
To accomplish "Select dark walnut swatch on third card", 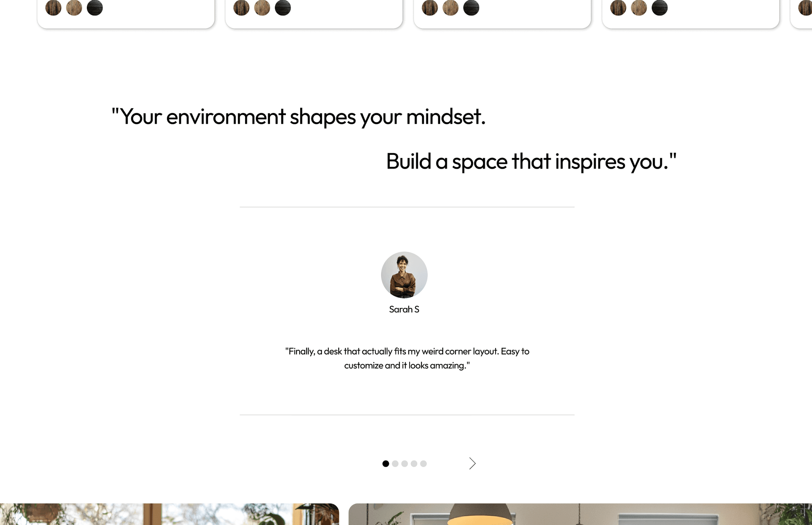I will pyautogui.click(x=430, y=8).
